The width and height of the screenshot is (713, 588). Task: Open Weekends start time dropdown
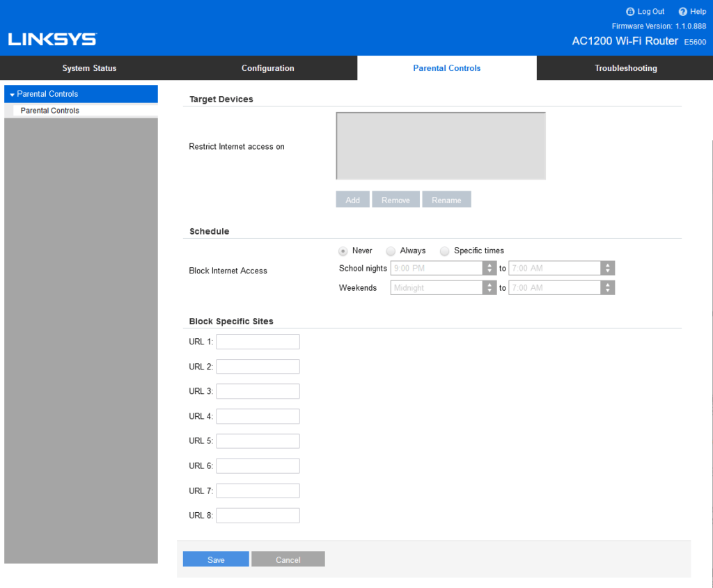tap(444, 287)
